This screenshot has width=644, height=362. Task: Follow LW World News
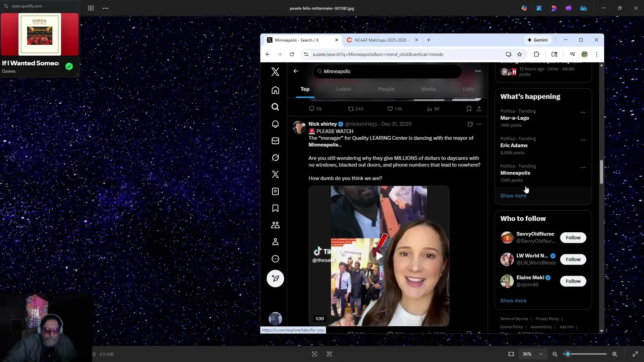click(x=573, y=259)
